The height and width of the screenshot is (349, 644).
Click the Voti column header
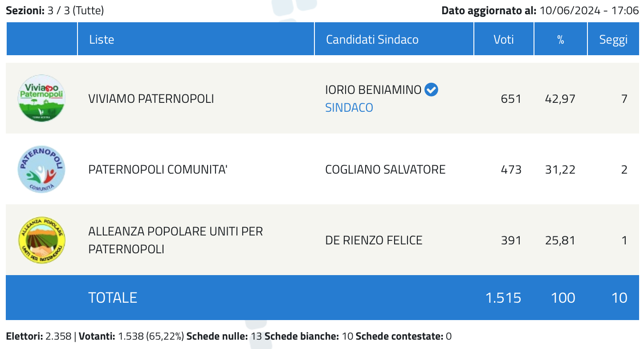(x=504, y=40)
